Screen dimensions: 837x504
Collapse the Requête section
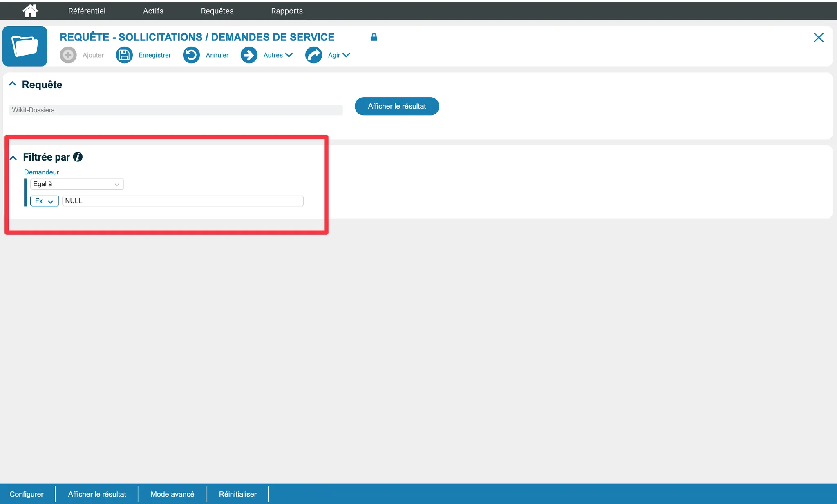tap(13, 84)
